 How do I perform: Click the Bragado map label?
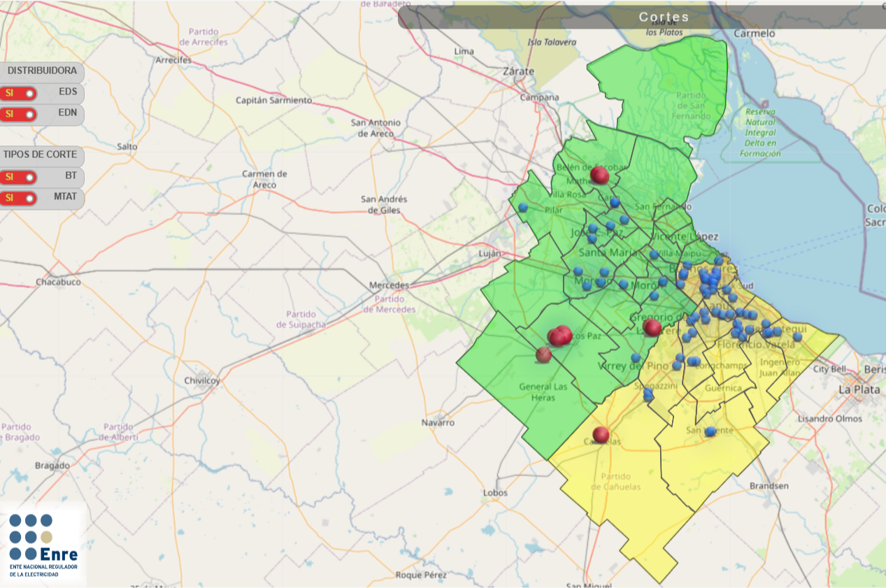pyautogui.click(x=52, y=465)
